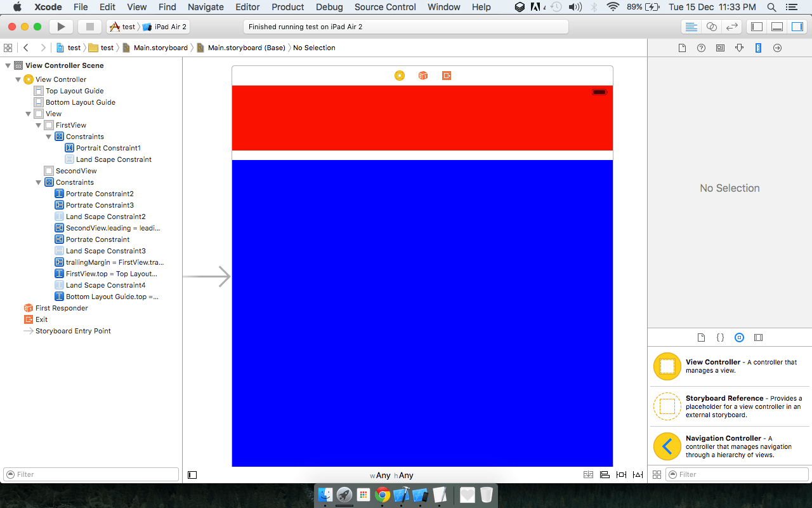Go forward in jump bar history

tap(43, 48)
